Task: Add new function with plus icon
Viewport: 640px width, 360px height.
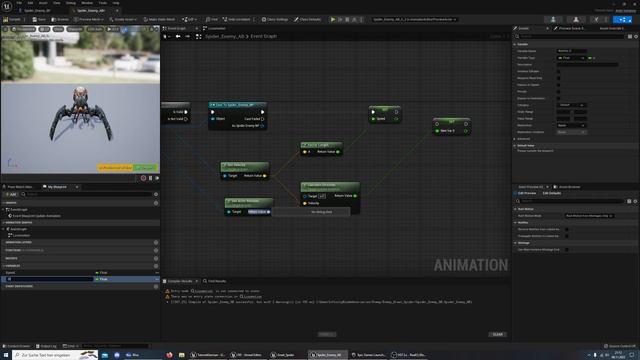Action: pyautogui.click(x=156, y=250)
